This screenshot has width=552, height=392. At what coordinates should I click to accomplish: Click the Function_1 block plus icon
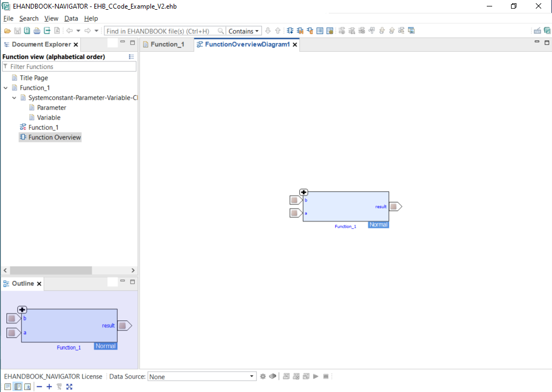point(303,192)
